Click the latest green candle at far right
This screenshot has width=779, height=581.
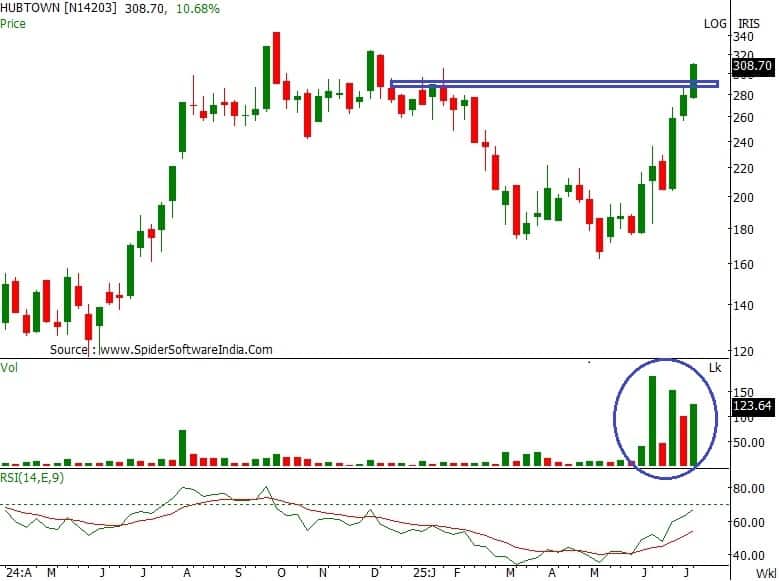694,80
